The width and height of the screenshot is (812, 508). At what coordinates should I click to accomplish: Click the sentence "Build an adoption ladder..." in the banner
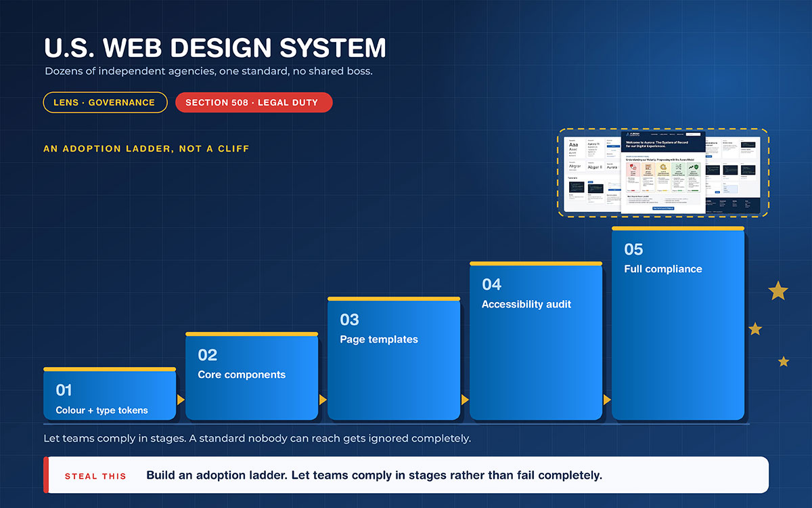[374, 475]
